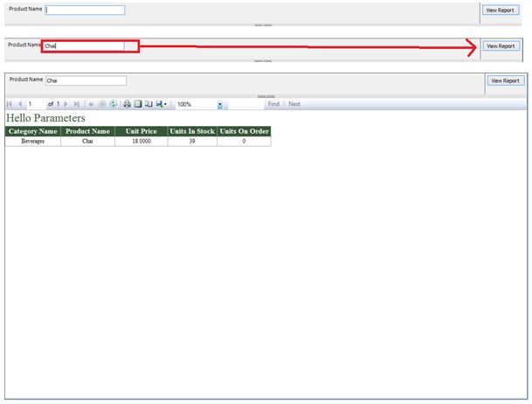Click the View Report button in top panel

[x=500, y=10]
